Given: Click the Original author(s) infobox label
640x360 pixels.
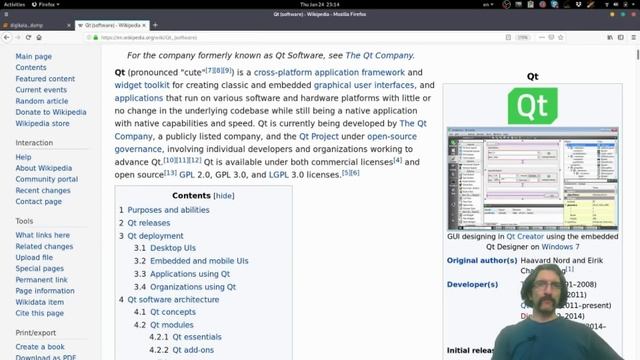Looking at the screenshot, I should (x=482, y=260).
